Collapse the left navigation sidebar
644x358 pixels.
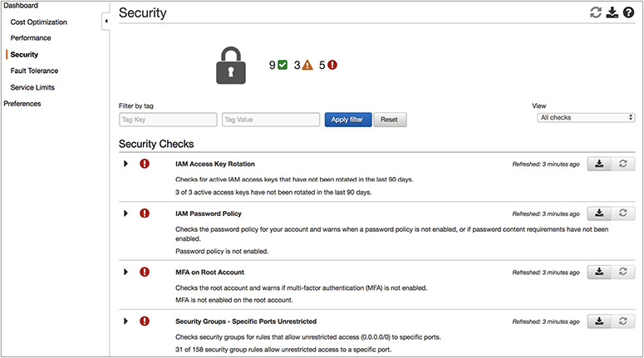[106, 21]
